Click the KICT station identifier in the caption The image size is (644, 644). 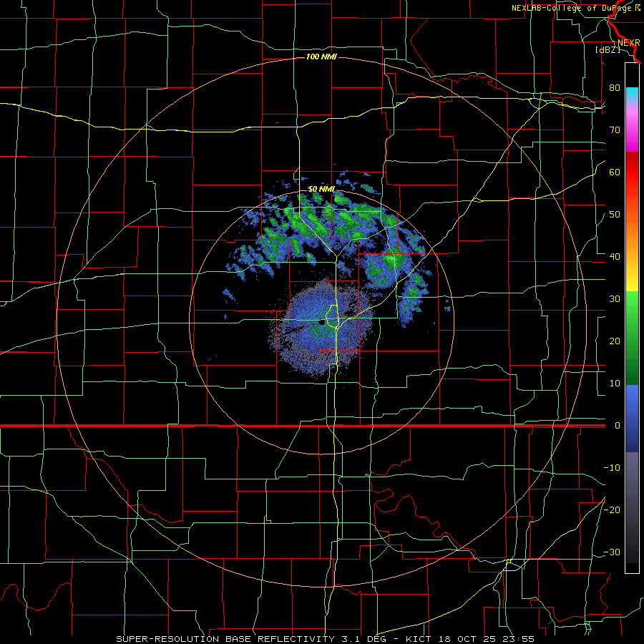click(x=419, y=639)
